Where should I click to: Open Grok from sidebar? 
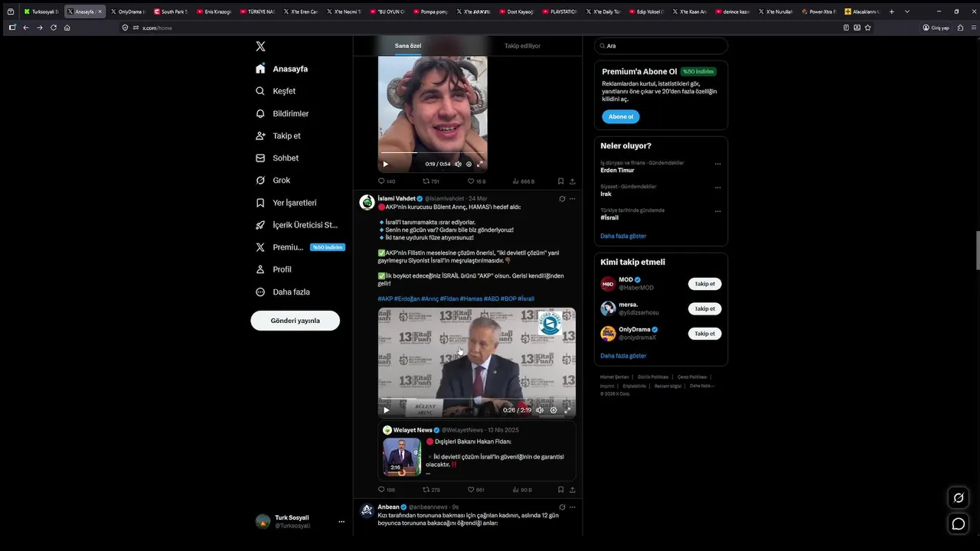click(273, 181)
